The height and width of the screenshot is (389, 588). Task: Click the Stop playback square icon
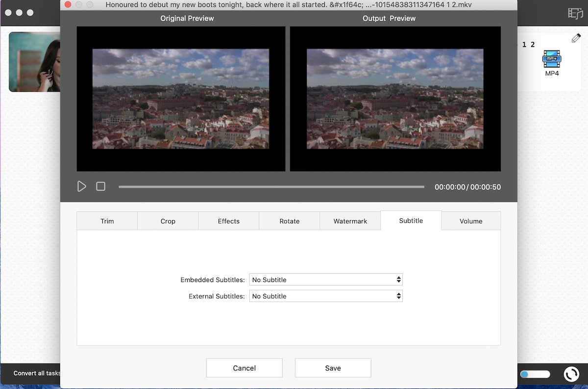pyautogui.click(x=100, y=186)
